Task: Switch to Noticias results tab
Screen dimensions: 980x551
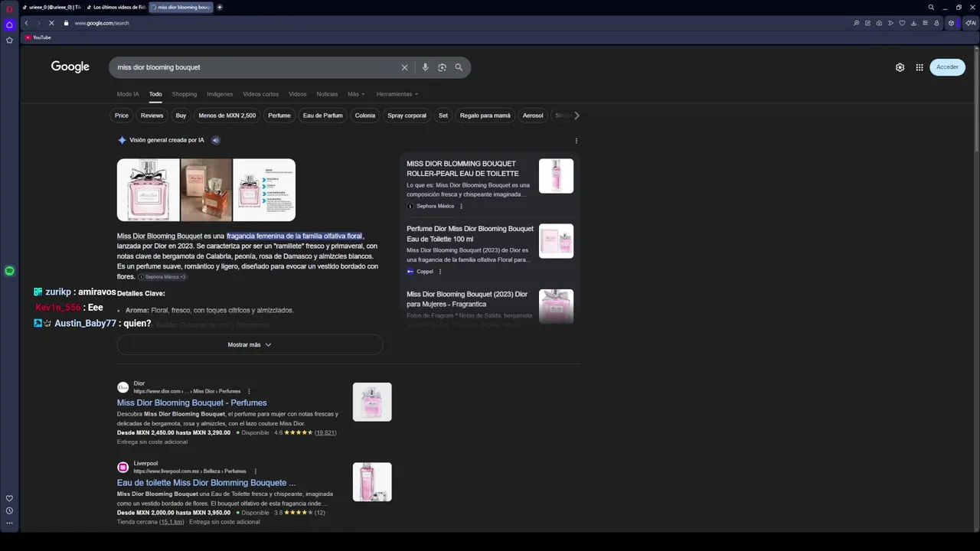Action: pos(327,94)
